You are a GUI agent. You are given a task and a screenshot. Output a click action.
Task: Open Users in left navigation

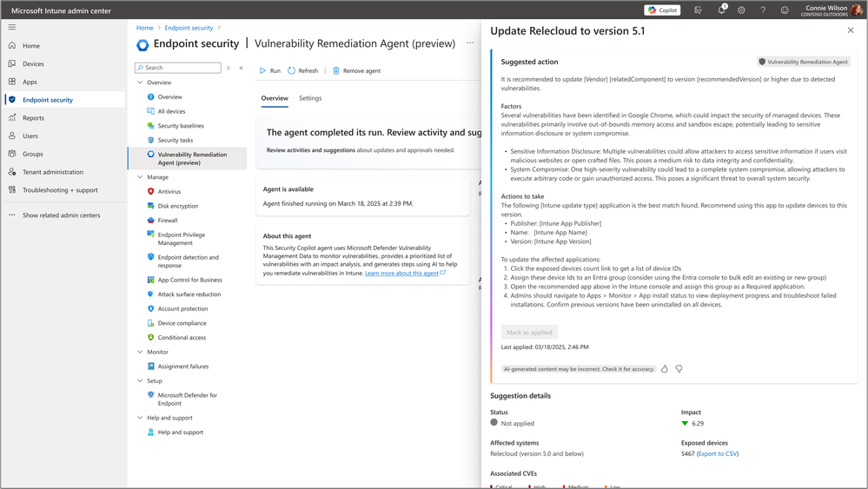click(x=30, y=136)
